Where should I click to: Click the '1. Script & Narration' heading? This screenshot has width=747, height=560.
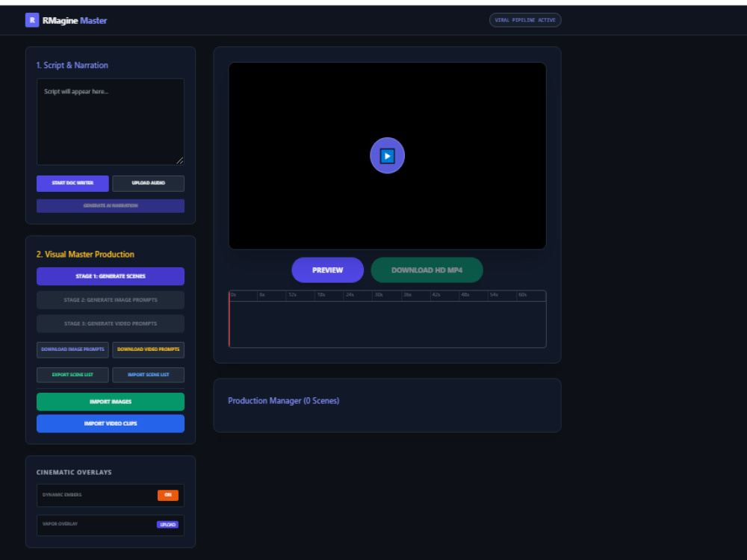pyautogui.click(x=72, y=65)
